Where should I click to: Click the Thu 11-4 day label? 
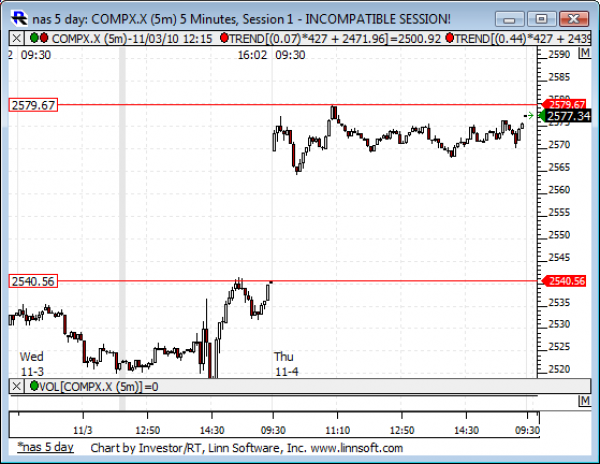tap(286, 364)
